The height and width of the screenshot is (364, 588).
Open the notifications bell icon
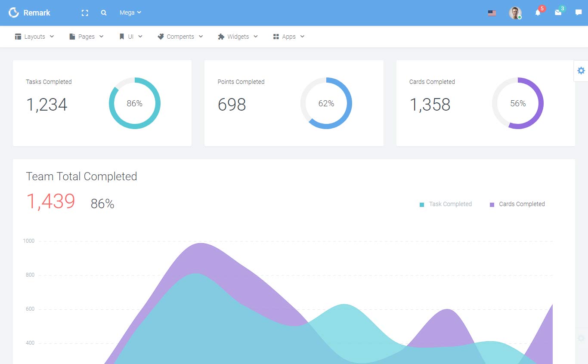538,13
